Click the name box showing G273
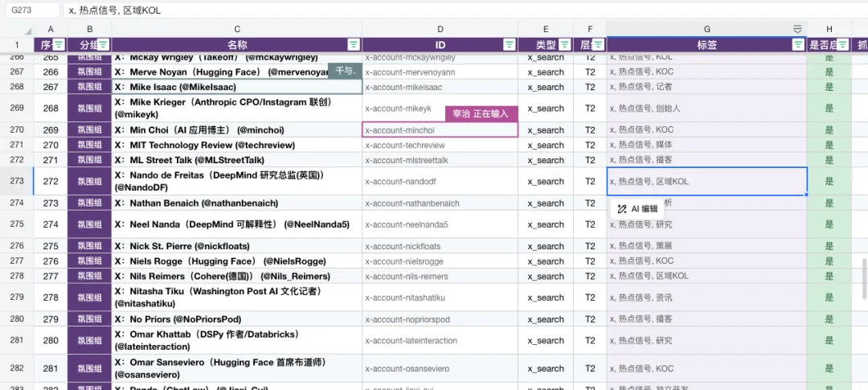 pyautogui.click(x=31, y=10)
